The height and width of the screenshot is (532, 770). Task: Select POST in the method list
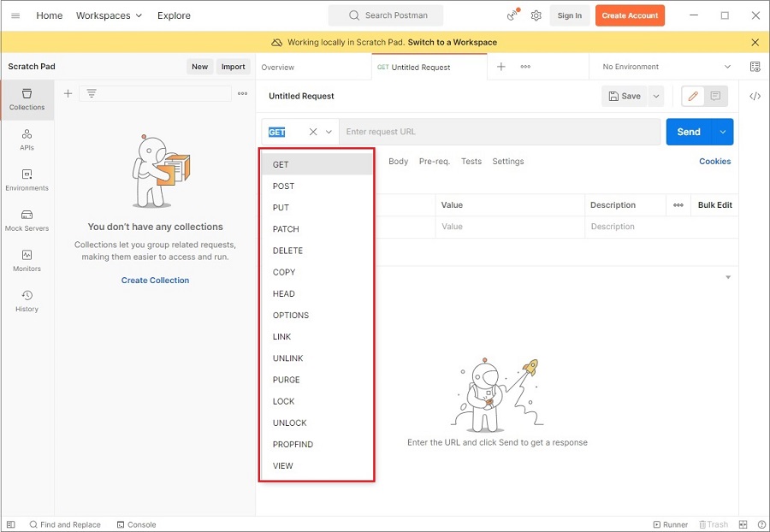click(317, 186)
